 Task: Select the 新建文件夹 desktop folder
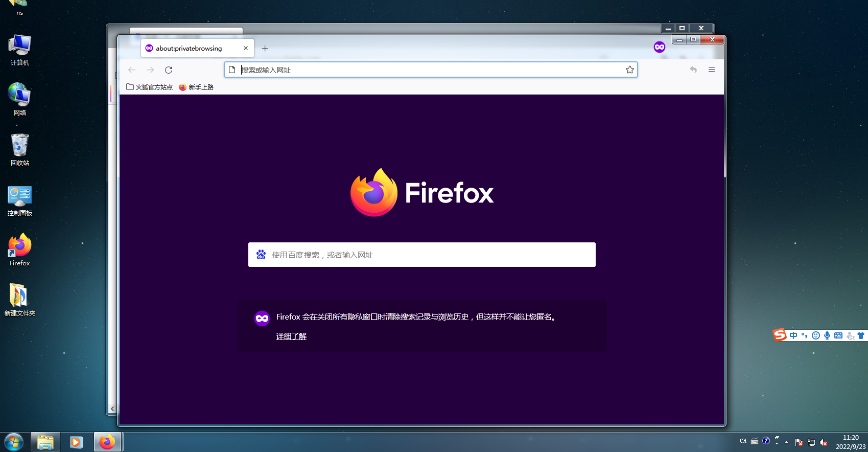tap(20, 300)
